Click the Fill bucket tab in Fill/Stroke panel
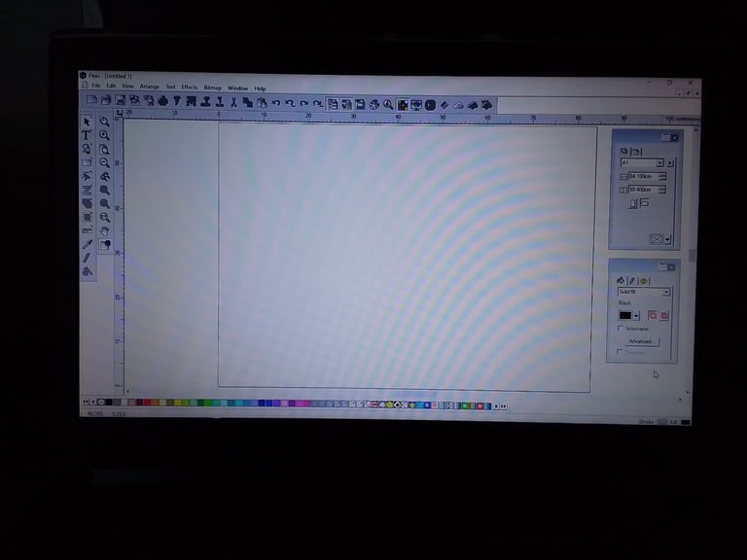747x560 pixels. pyautogui.click(x=621, y=280)
